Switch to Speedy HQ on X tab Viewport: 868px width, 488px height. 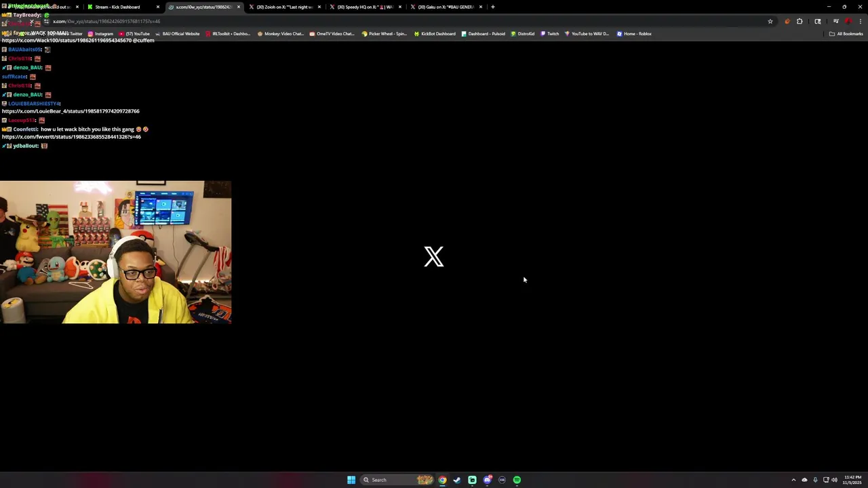coord(365,7)
